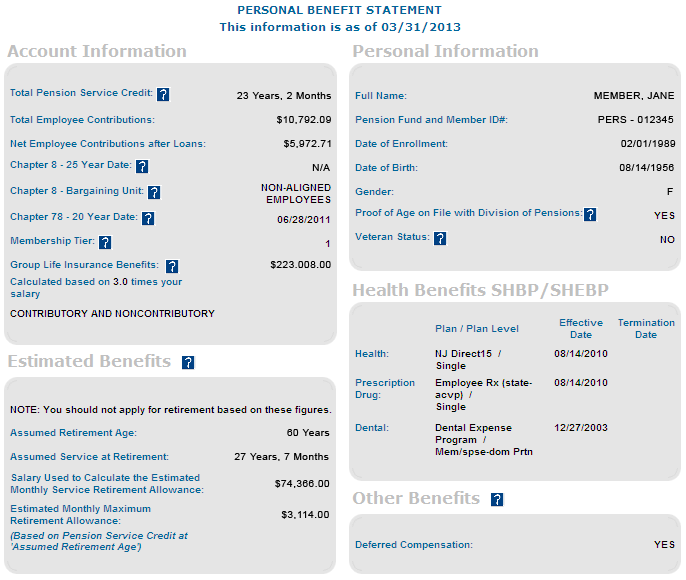Click the $3,114.00 monthly allowance value
Screen dimensions: 686x580
[305, 515]
